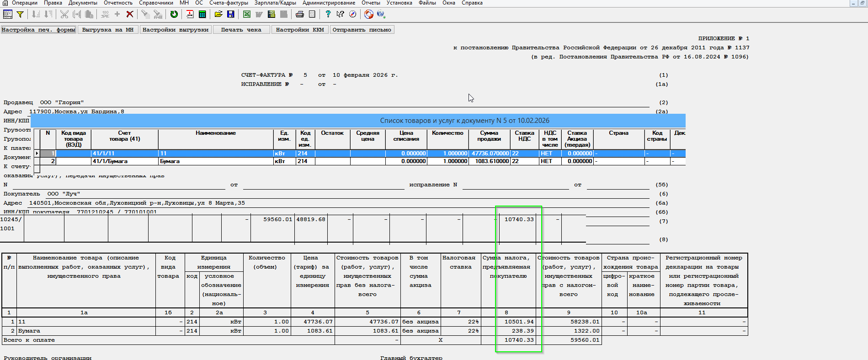Save using the blue floppy disk icon
The image size is (868, 360).
click(x=230, y=14)
